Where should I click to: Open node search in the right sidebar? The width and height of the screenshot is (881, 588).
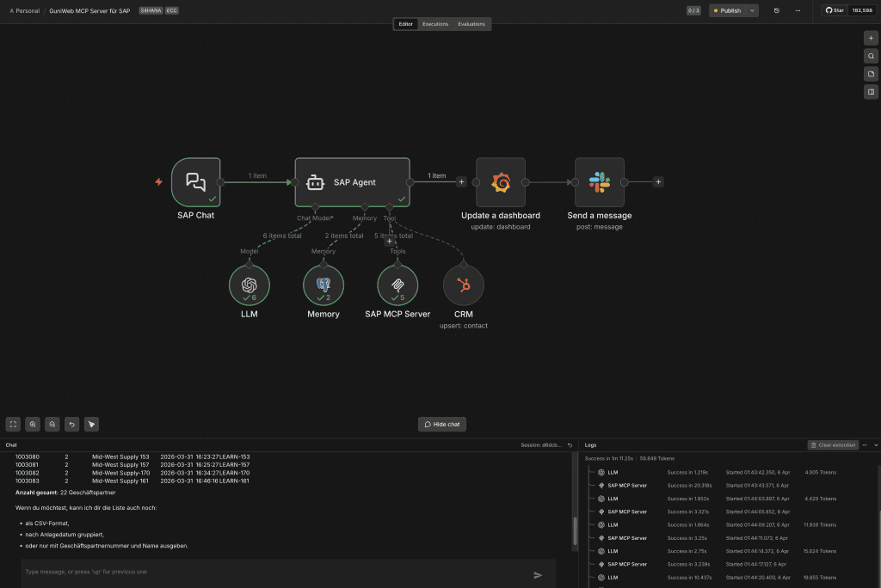click(871, 56)
